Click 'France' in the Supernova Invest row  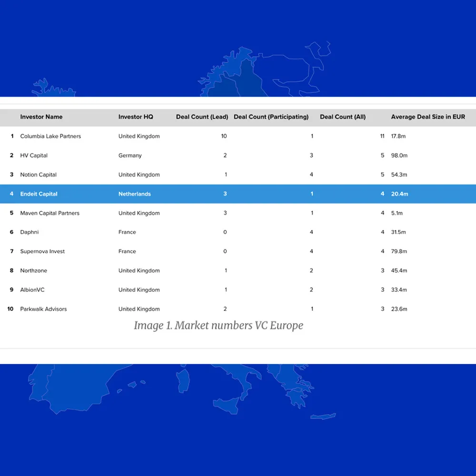point(127,251)
